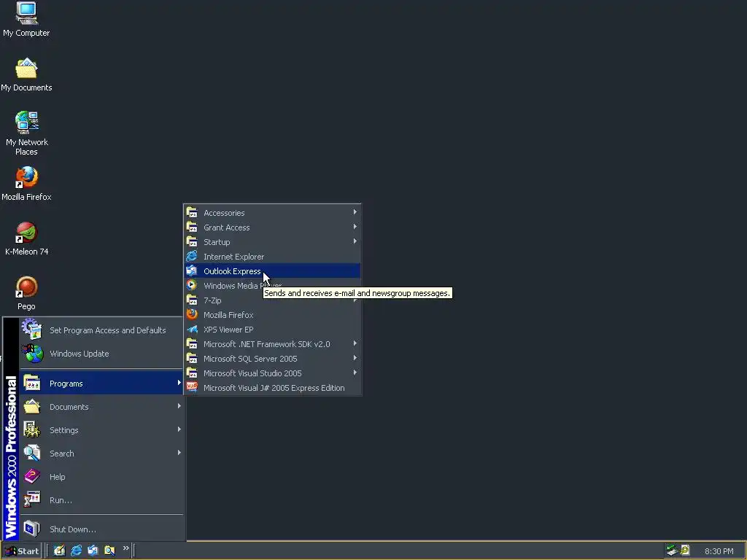The height and width of the screenshot is (560, 747).
Task: Click the 8:30 PM taskbar clock
Action: (x=719, y=551)
